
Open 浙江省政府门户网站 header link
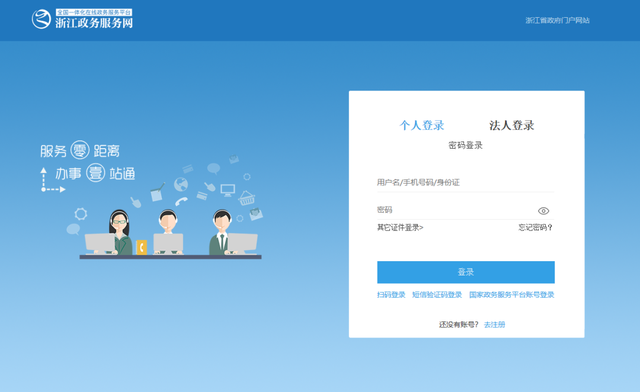pyautogui.click(x=557, y=20)
